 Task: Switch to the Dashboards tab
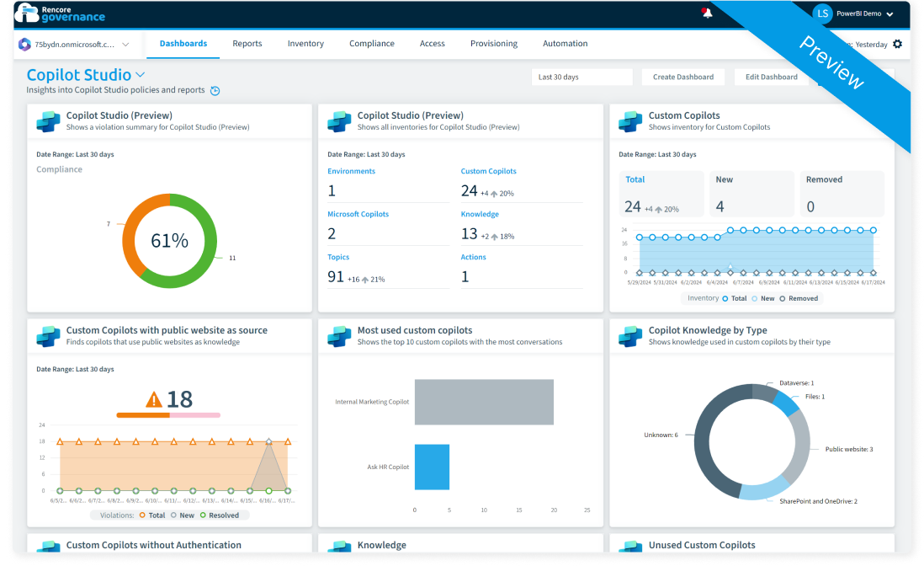183,44
